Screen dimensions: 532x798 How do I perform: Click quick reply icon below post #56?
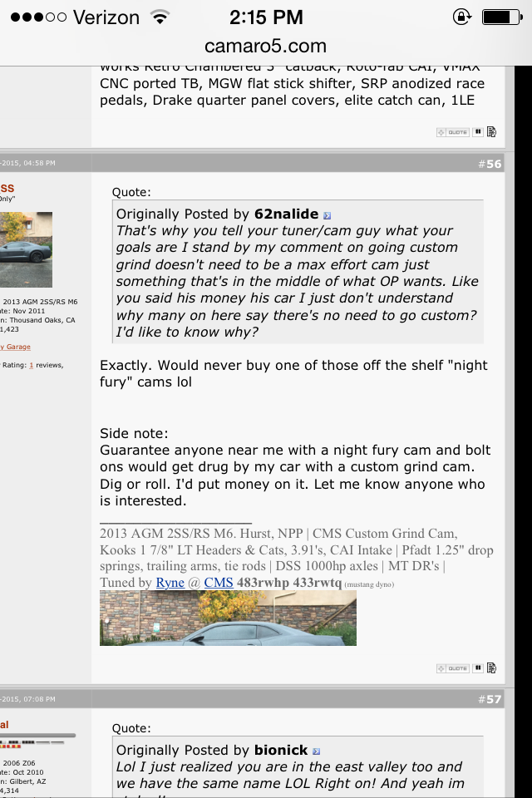tap(491, 667)
